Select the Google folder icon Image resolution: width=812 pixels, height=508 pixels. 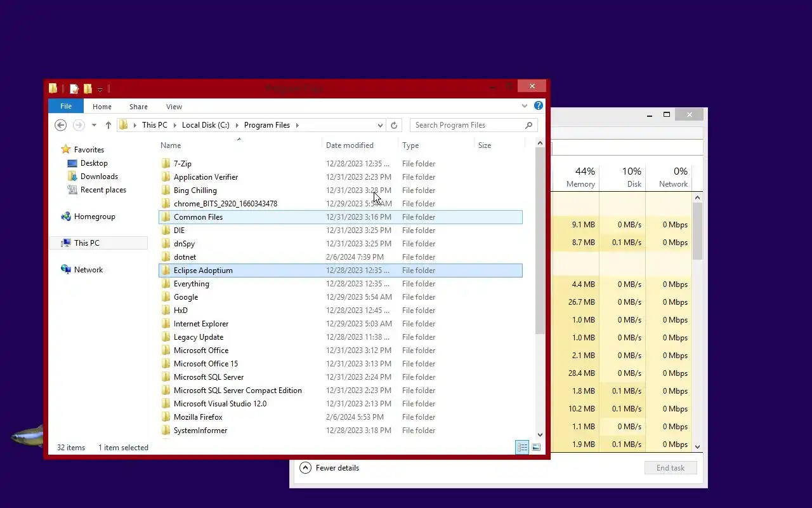click(x=166, y=297)
